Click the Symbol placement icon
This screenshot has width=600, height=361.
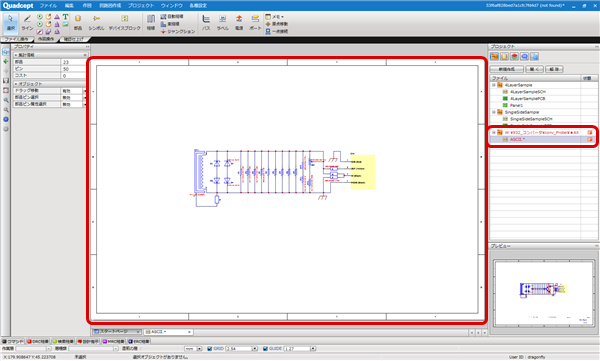96,22
